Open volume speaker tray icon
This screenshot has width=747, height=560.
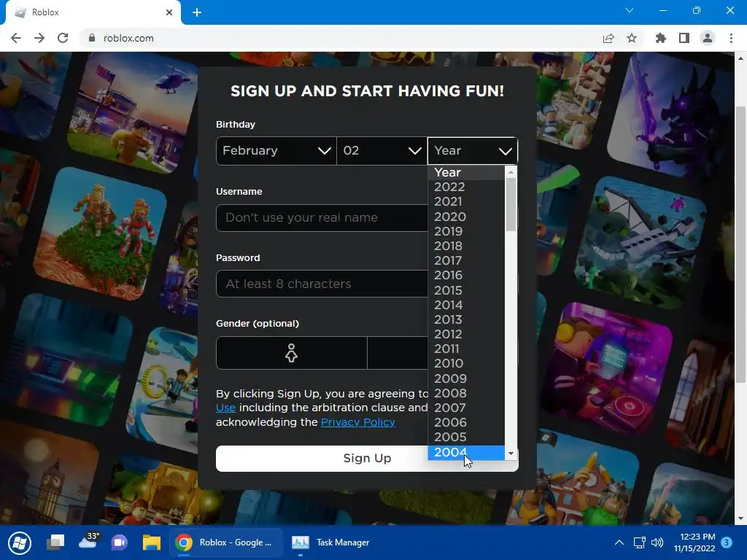point(657,542)
